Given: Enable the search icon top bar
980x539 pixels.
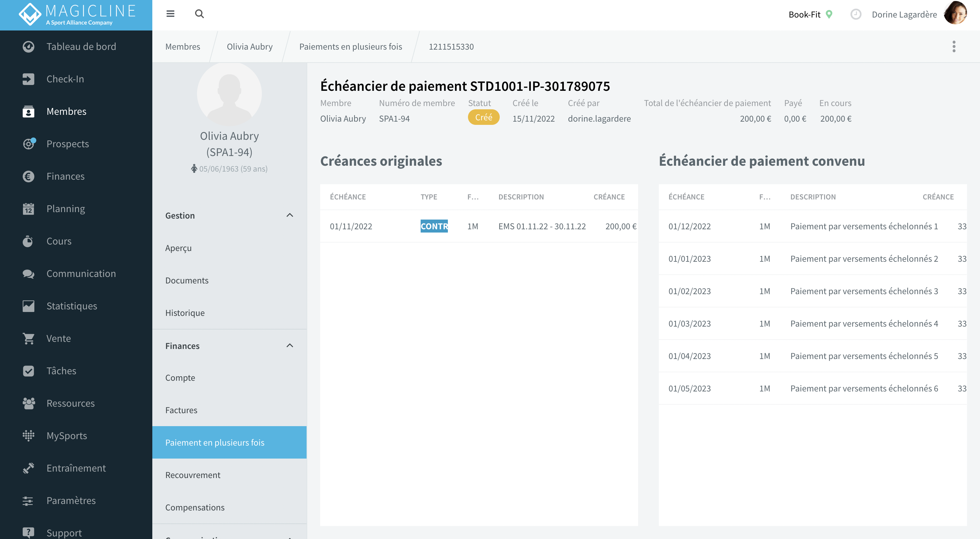Looking at the screenshot, I should point(198,14).
